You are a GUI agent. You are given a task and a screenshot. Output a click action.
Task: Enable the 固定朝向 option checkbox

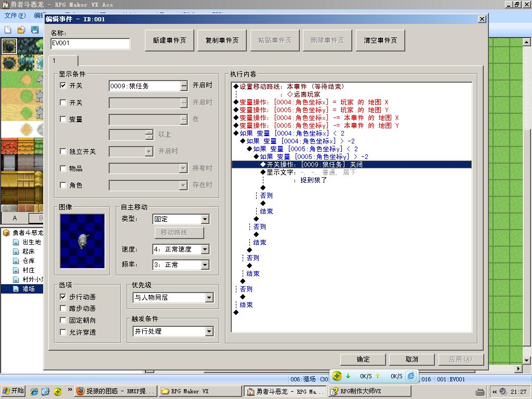[63, 320]
